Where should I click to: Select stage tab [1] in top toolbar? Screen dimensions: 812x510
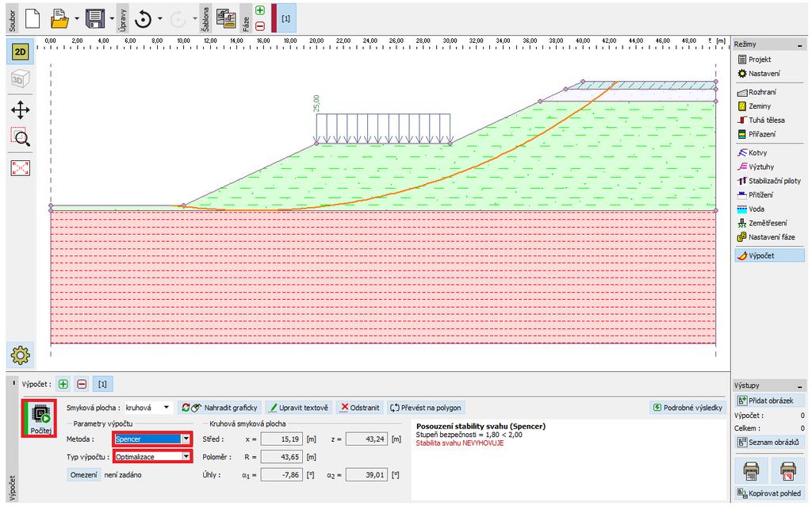[x=285, y=19]
